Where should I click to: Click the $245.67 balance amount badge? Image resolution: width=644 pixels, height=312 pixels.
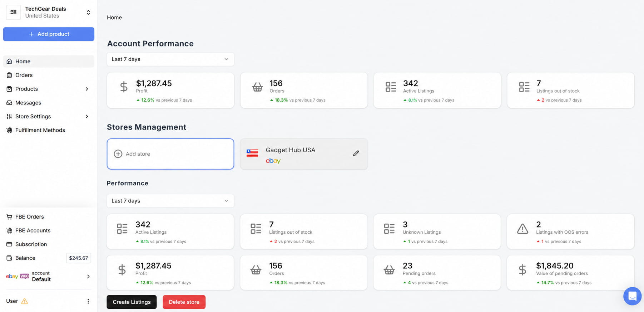pos(79,258)
